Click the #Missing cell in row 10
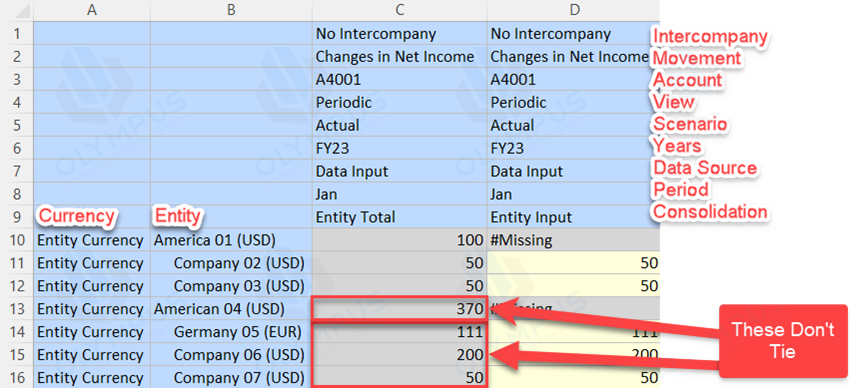The width and height of the screenshot is (850, 388). point(574,240)
